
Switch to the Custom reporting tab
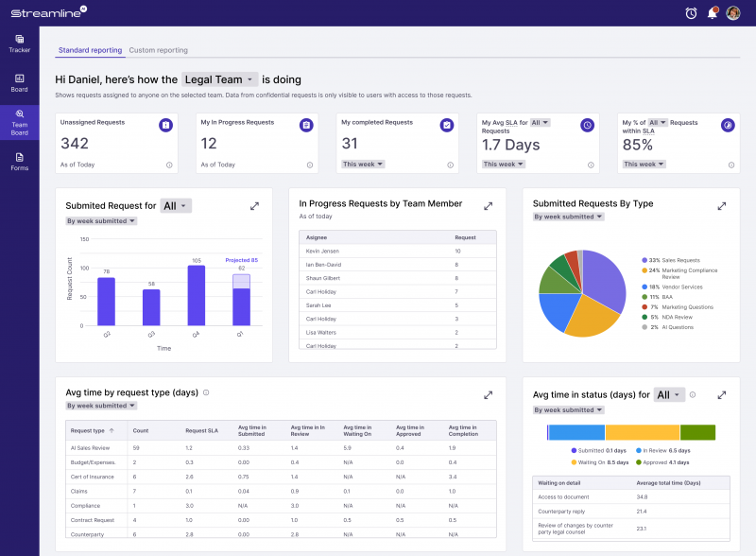[x=158, y=50]
